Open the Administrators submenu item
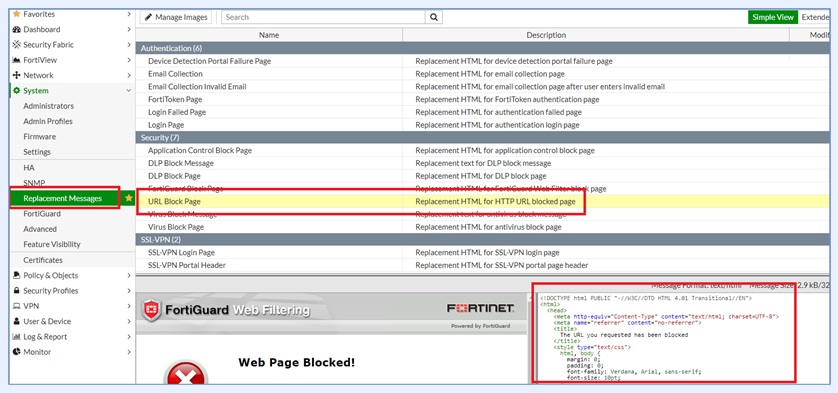838x393 pixels. pyautogui.click(x=49, y=106)
